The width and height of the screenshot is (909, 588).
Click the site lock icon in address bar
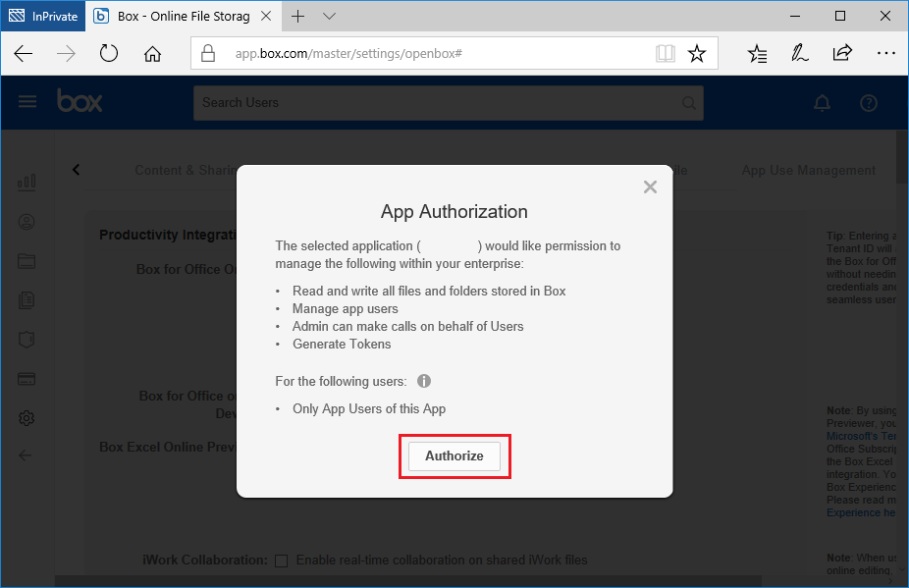pos(207,53)
